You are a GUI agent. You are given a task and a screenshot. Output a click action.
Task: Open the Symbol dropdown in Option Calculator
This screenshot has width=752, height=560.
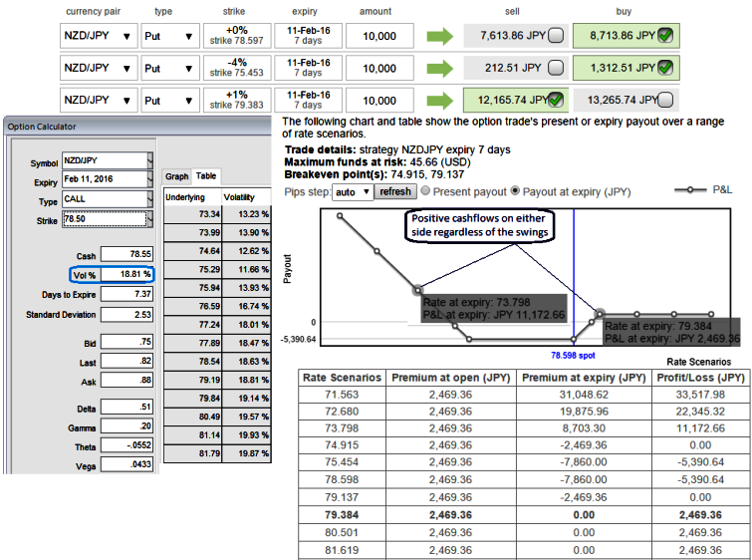(107, 160)
